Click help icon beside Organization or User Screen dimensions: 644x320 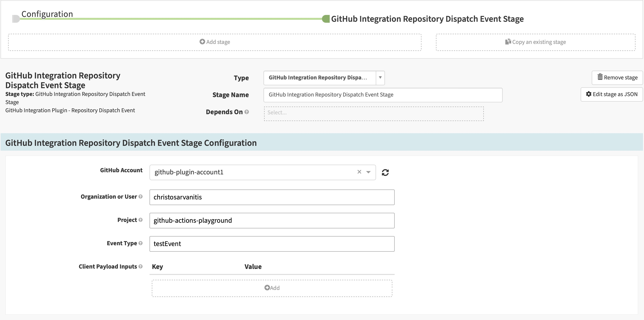point(140,197)
